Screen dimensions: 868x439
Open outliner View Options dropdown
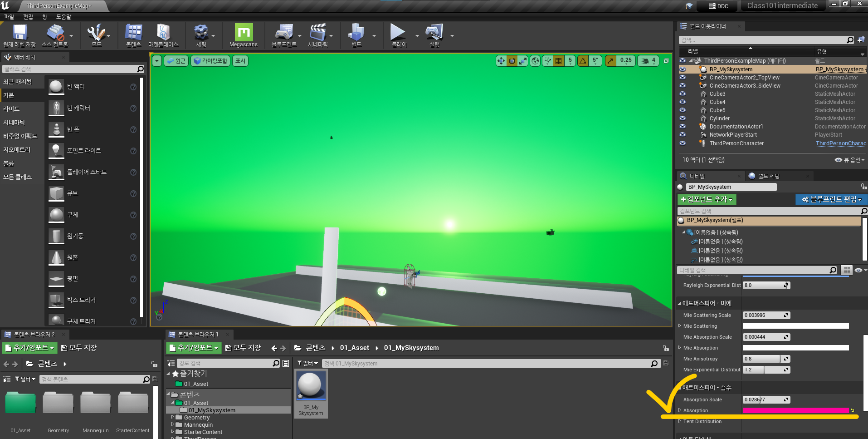pyautogui.click(x=850, y=160)
